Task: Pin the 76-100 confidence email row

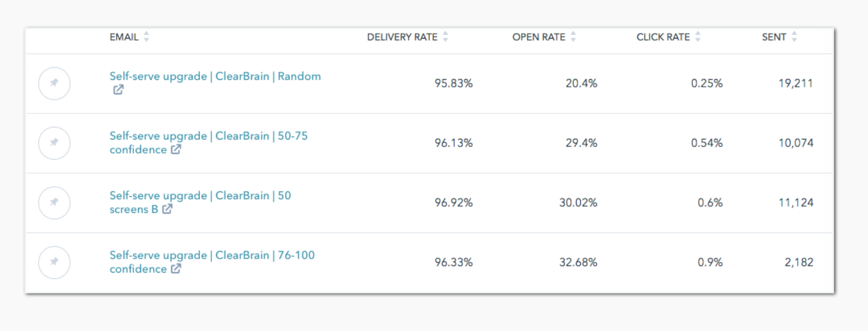Action: click(54, 262)
